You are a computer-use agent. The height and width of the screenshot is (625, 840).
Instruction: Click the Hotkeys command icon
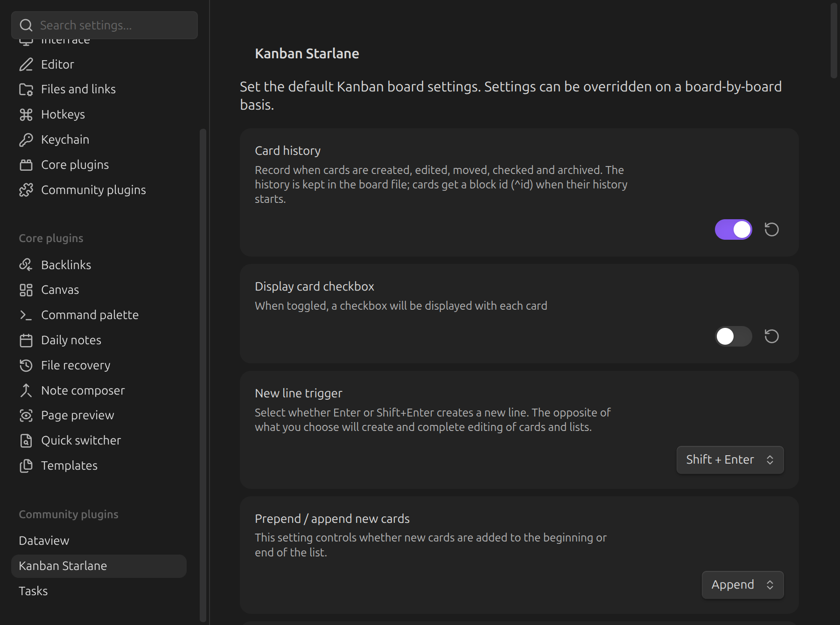click(x=26, y=114)
